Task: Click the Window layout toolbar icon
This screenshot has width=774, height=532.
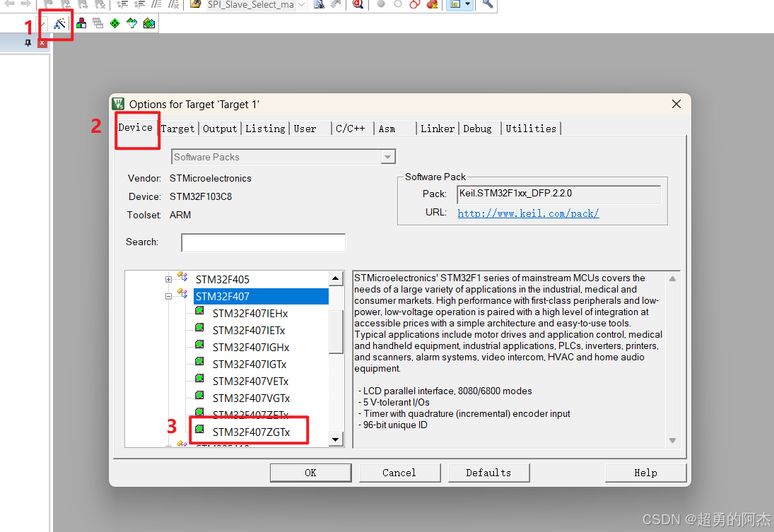Action: [455, 4]
